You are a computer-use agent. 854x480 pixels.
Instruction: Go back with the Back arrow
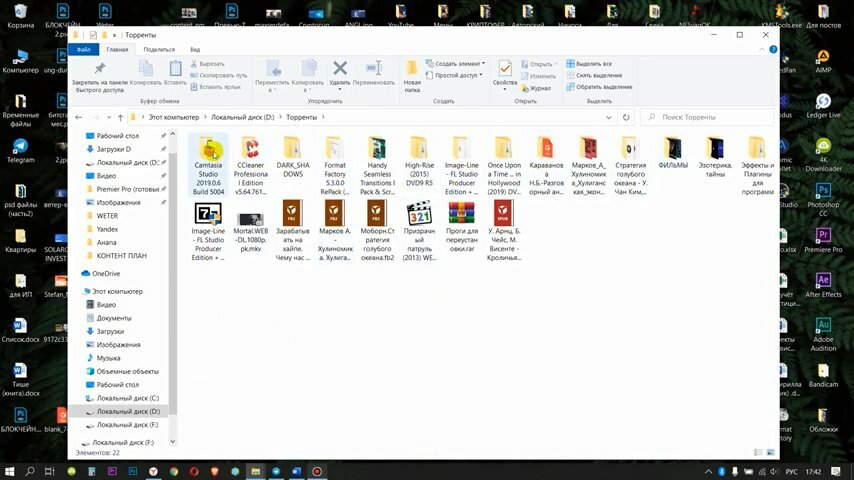click(x=79, y=117)
